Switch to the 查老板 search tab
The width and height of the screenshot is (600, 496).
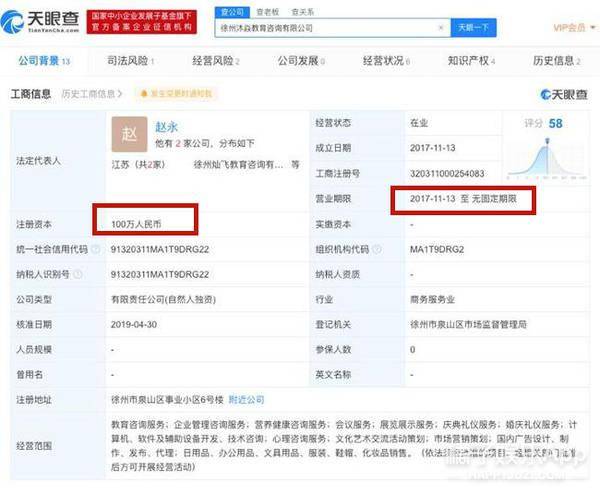(267, 12)
